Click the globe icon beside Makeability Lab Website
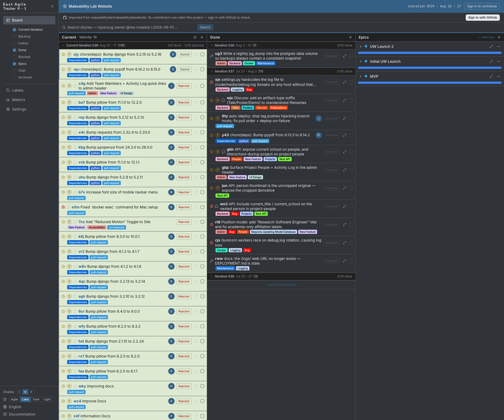This screenshot has width=504, height=420. point(65,6)
